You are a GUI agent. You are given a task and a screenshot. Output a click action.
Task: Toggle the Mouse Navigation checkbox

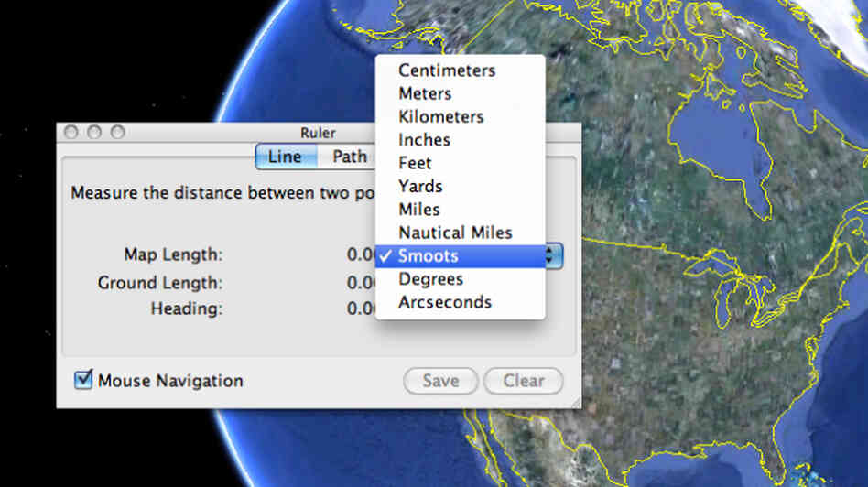click(83, 380)
